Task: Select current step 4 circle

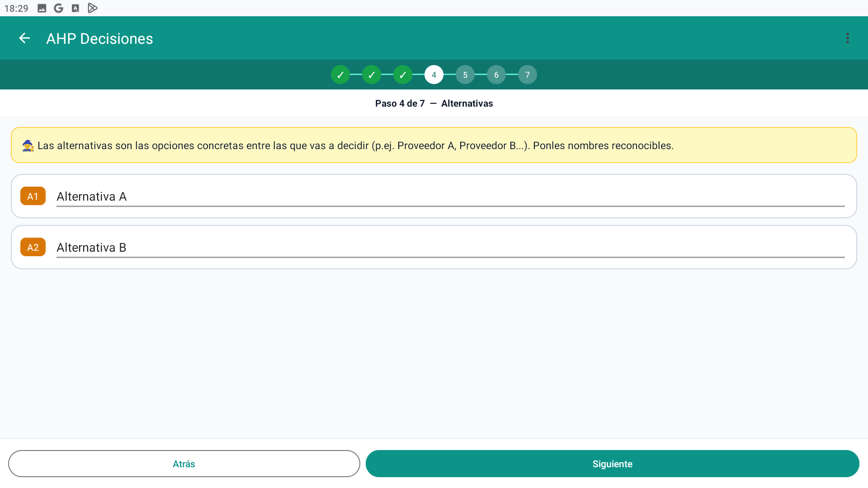Action: point(434,75)
